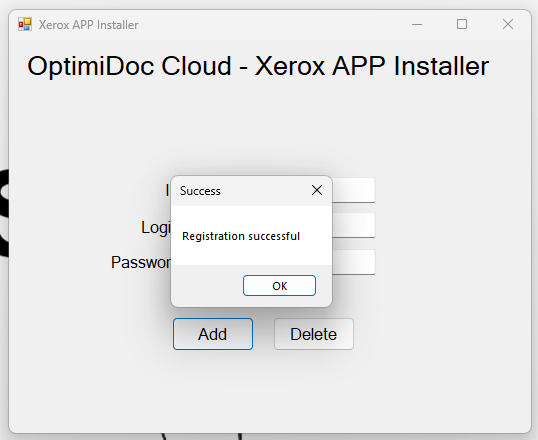This screenshot has width=538, height=440.
Task: Minimize the Xerox APP Installer window
Action: point(417,24)
